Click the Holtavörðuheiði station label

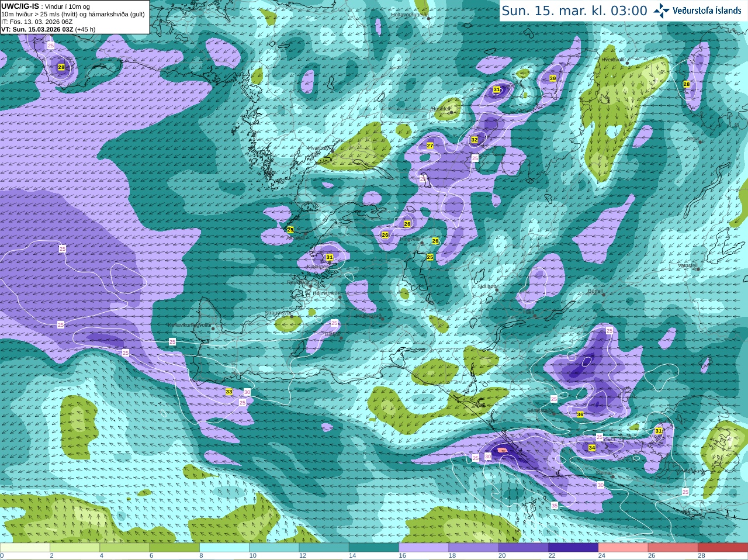409,15
